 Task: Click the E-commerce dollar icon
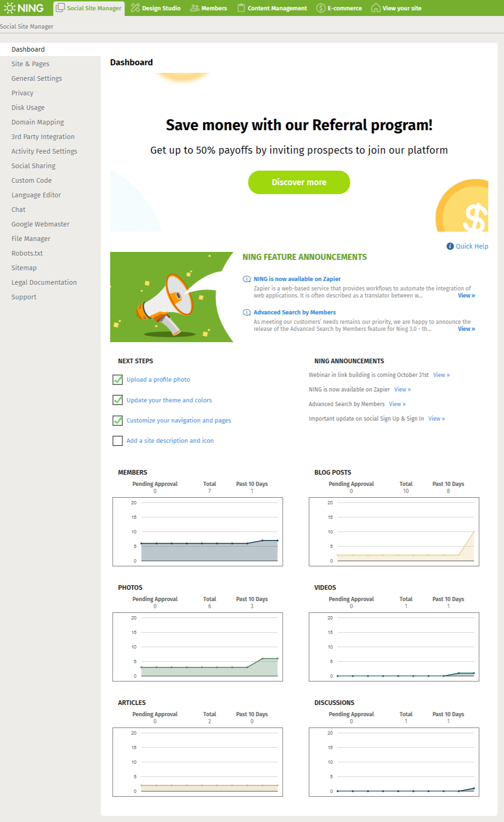click(321, 8)
